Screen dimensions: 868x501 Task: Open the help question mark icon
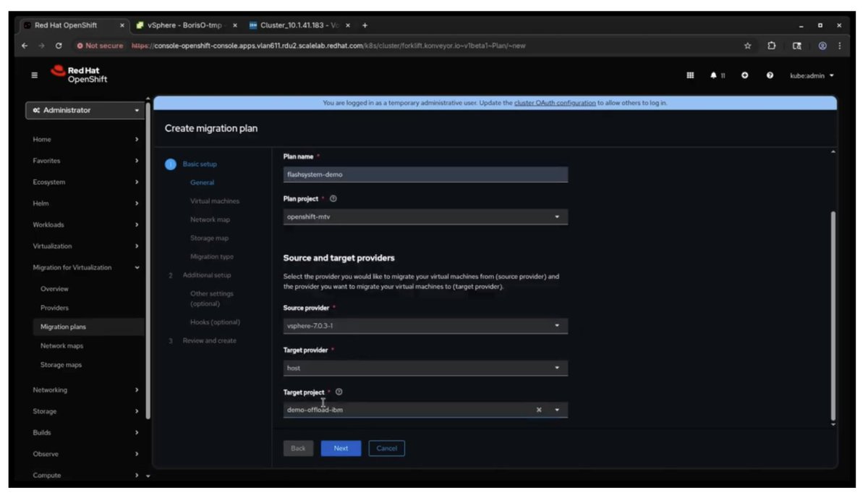[769, 75]
